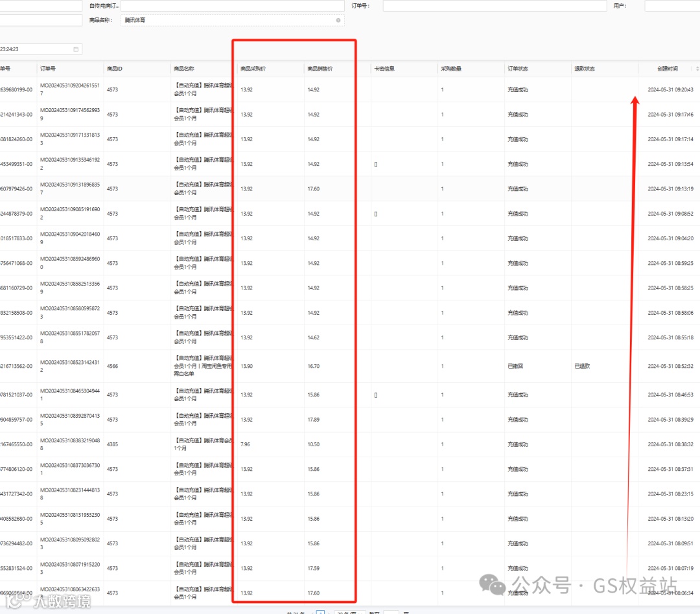Focus the 订单号 search input
The width and height of the screenshot is (700, 614).
tap(495, 6)
